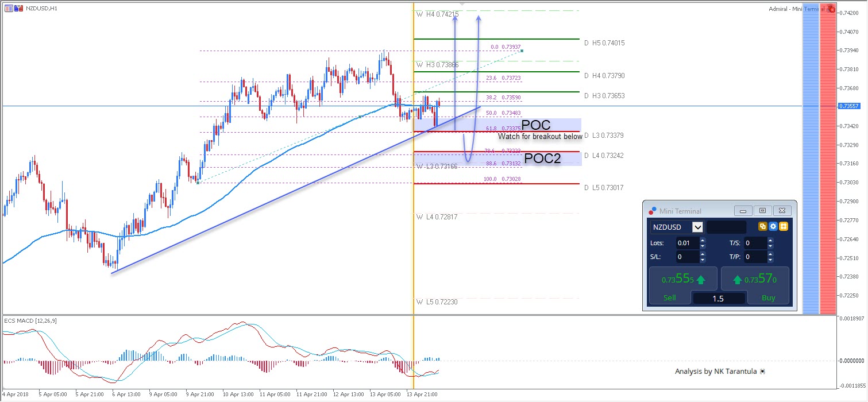Image resolution: width=868 pixels, height=402 pixels.
Task: Increase the S/L value with up arrow
Action: [703, 254]
